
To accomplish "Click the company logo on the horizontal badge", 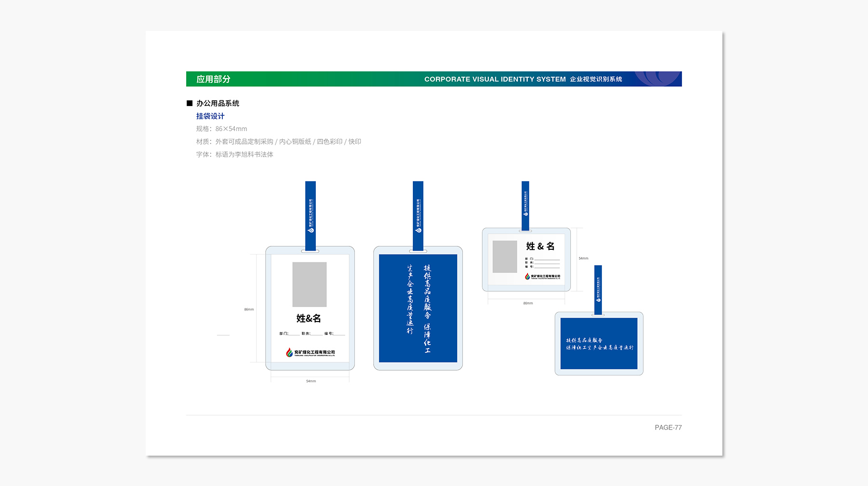I will pyautogui.click(x=542, y=276).
